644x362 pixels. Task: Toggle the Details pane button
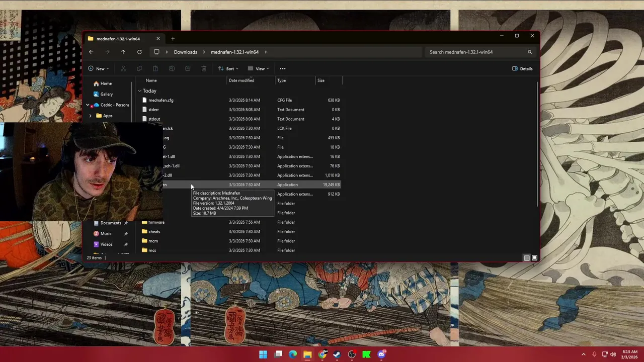[x=522, y=68]
